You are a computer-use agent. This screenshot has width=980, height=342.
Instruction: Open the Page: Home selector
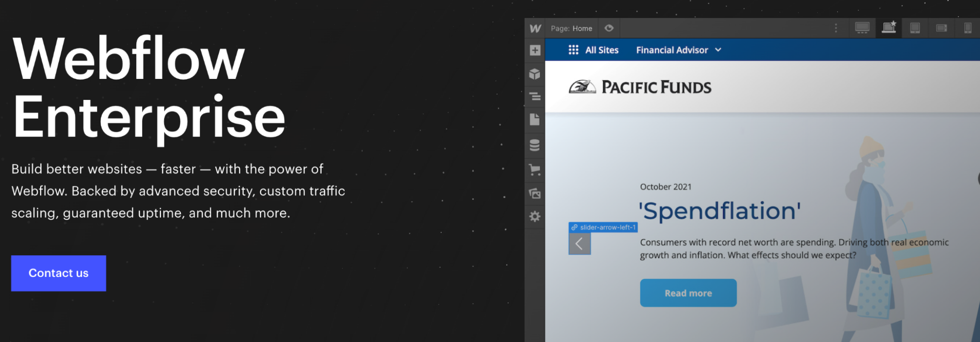click(x=571, y=28)
